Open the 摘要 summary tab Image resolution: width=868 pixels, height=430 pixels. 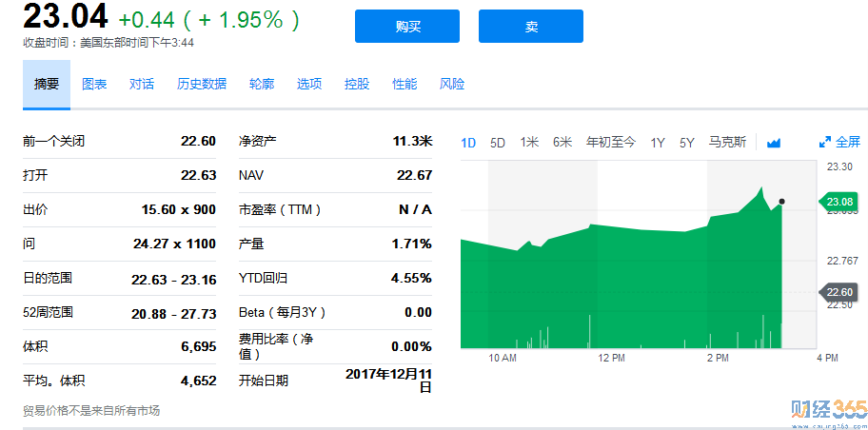tap(47, 84)
